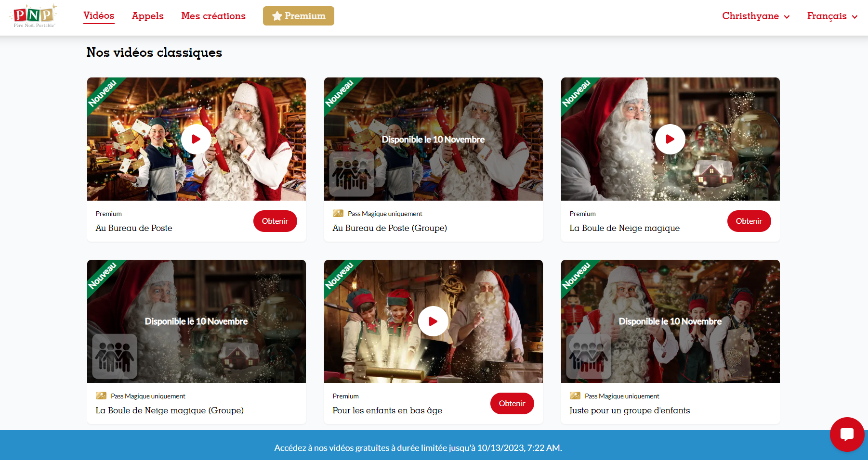This screenshot has width=868, height=460.
Task: Click the title La Boule de Neige magique
Action: (x=625, y=228)
